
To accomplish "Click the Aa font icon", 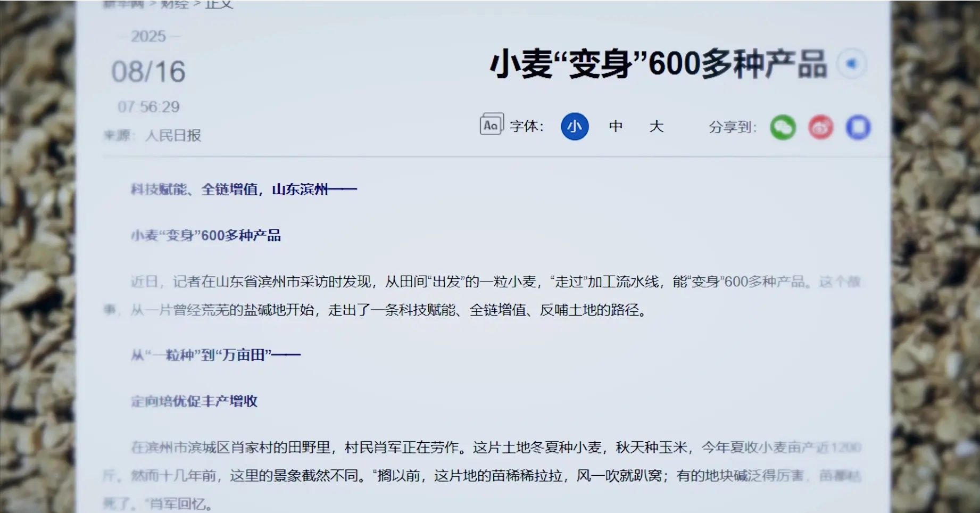I will tap(491, 125).
